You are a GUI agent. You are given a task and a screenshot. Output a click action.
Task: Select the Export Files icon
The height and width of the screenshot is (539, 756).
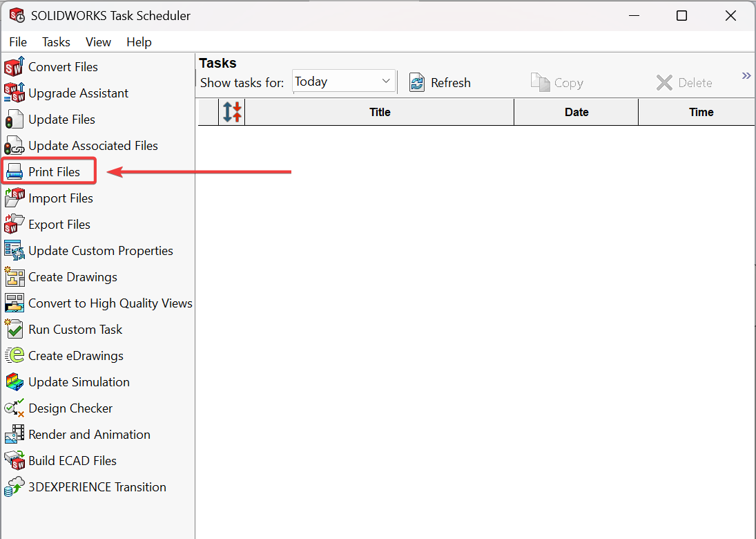pyautogui.click(x=14, y=225)
